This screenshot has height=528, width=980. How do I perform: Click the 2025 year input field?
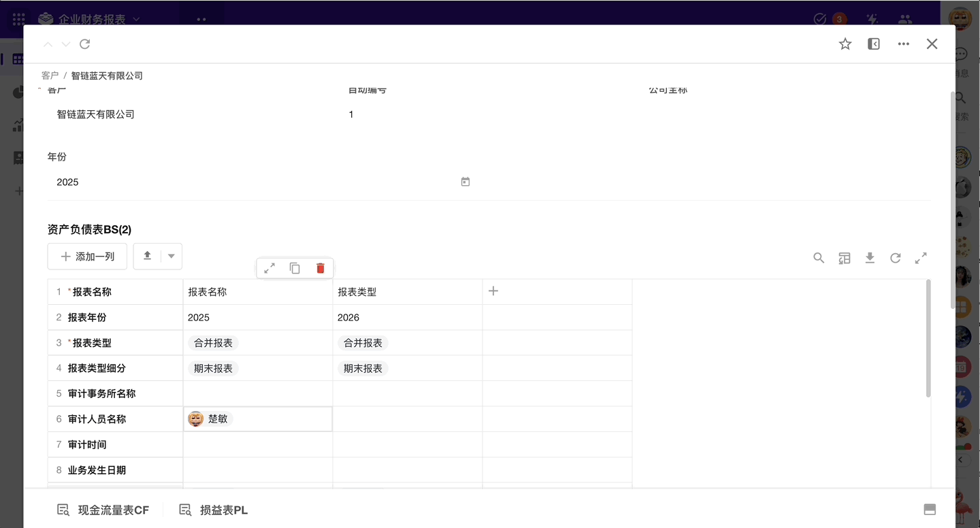[x=252, y=182]
